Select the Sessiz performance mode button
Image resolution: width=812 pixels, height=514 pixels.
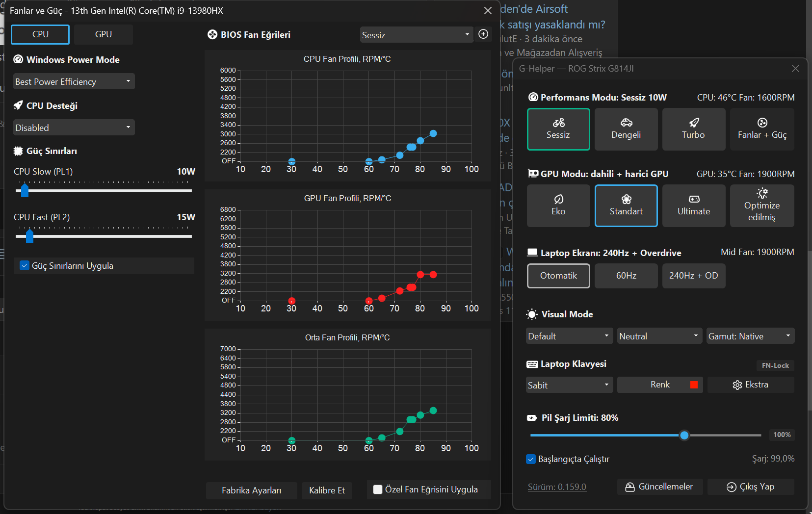point(558,129)
